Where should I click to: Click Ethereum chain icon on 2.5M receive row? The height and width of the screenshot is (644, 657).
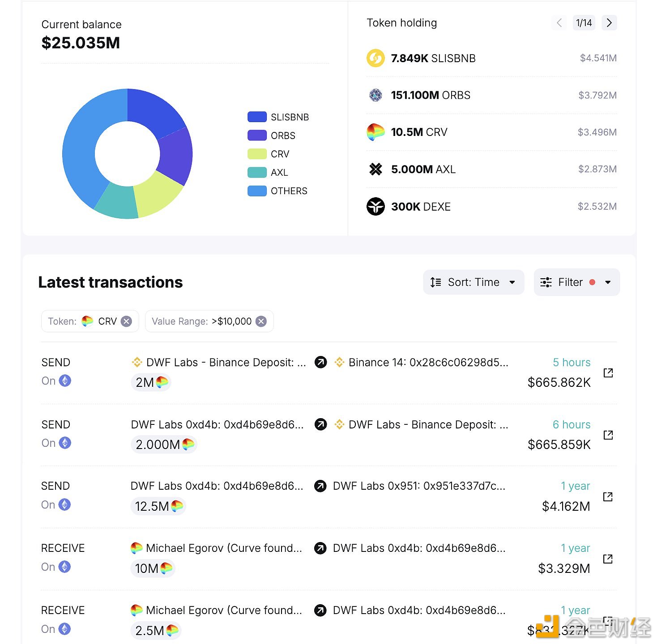(x=65, y=629)
